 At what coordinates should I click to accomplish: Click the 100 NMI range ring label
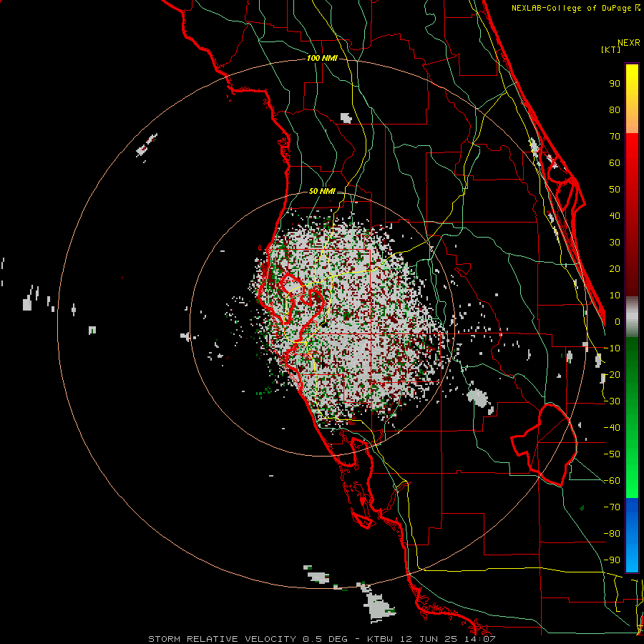[x=322, y=58]
